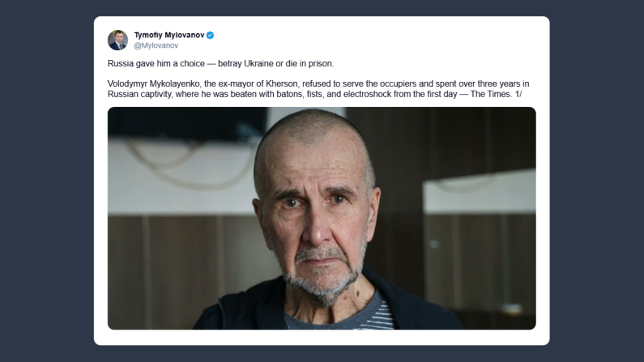Click Tymofiy Mylovanov's profile avatar

117,40
